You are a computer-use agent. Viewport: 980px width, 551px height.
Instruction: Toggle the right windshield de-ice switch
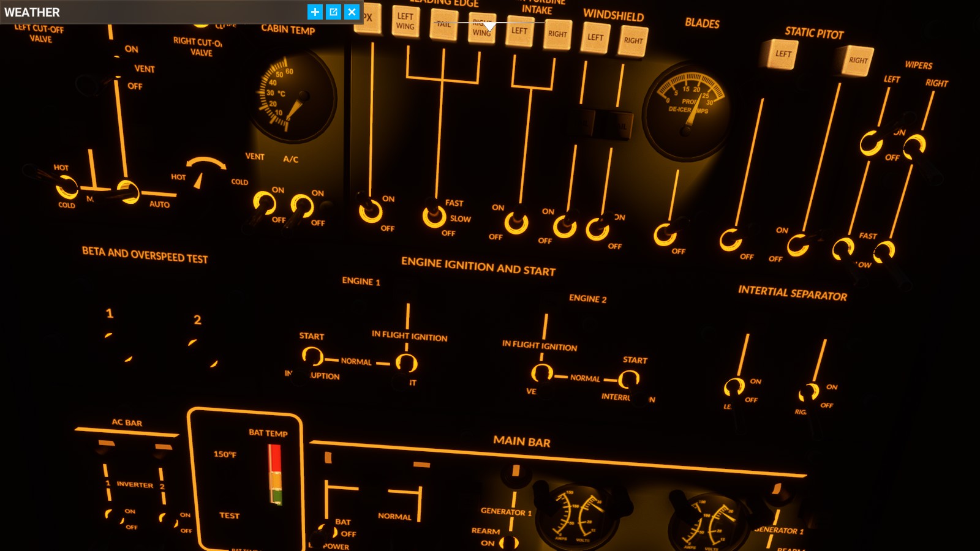coord(598,229)
